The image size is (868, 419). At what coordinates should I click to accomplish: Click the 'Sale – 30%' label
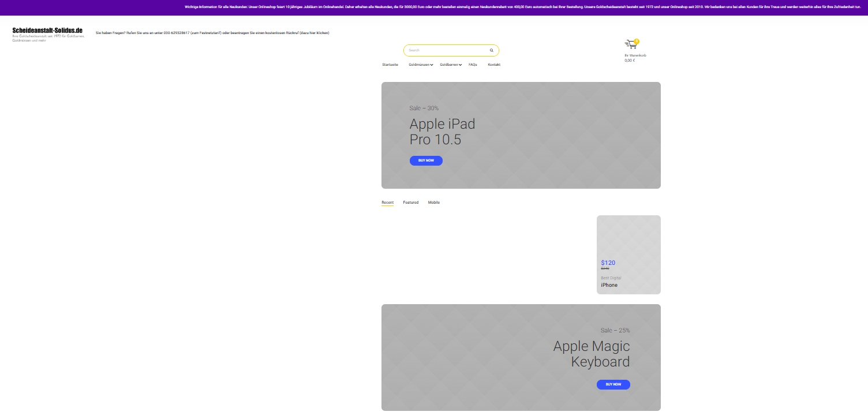coord(424,108)
